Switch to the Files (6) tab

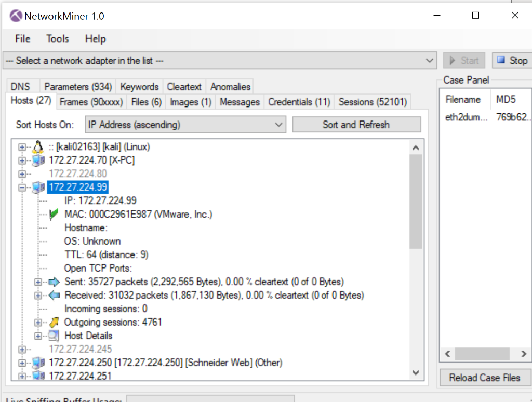[x=146, y=102]
